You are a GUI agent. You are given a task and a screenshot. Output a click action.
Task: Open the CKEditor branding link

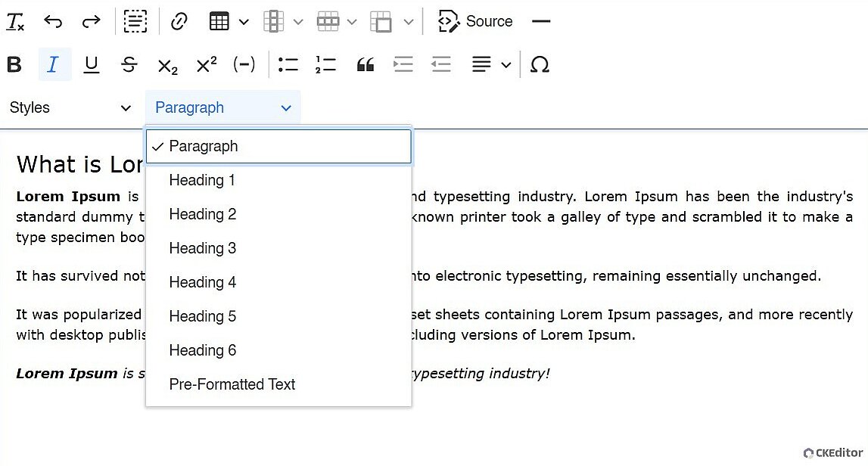point(833,453)
